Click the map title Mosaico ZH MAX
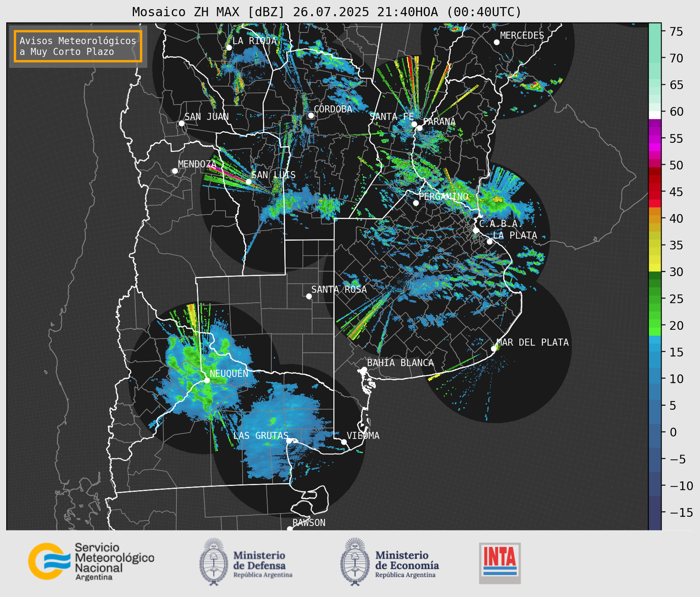 pos(327,12)
